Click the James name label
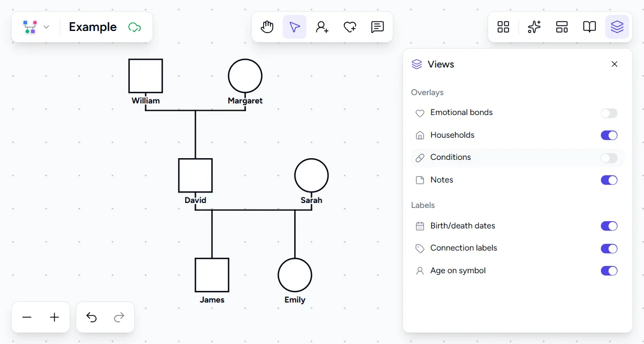 pyautogui.click(x=212, y=300)
